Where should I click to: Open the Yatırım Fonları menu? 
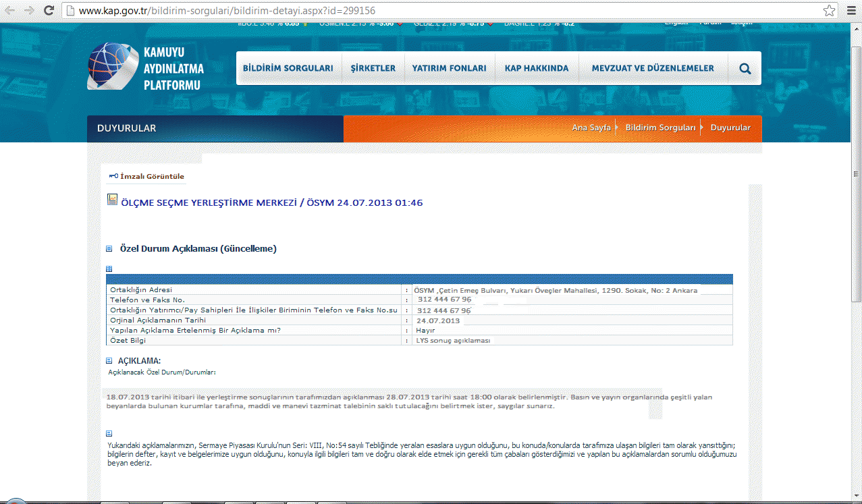tap(449, 68)
